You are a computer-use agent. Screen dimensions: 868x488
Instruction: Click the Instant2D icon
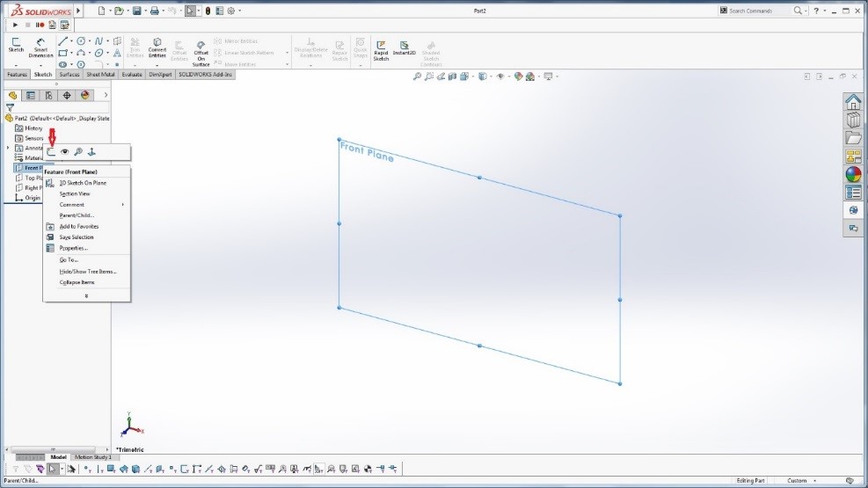point(405,47)
